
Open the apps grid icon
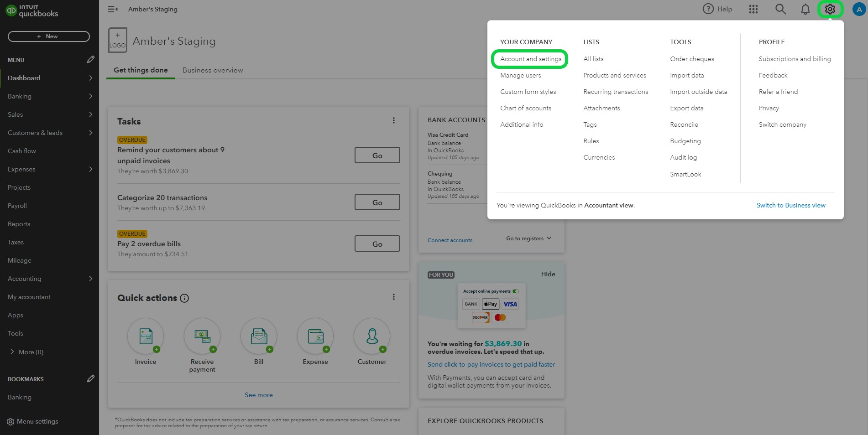coord(753,9)
